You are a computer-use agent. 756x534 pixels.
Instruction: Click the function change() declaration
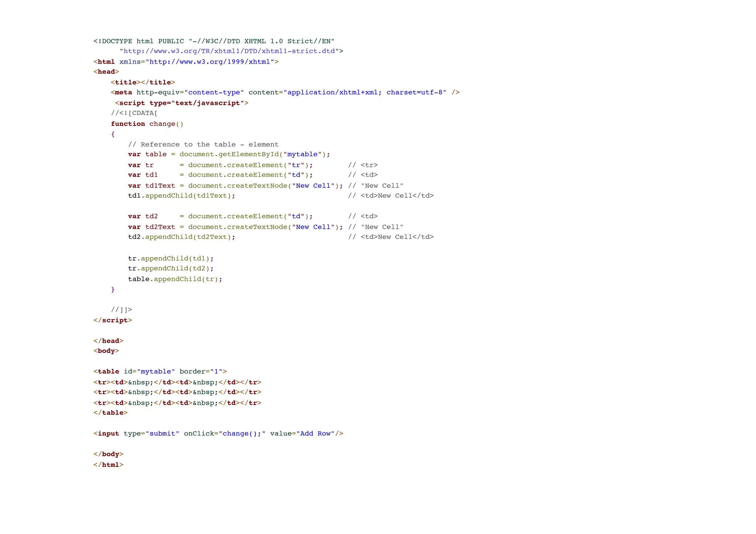click(147, 124)
